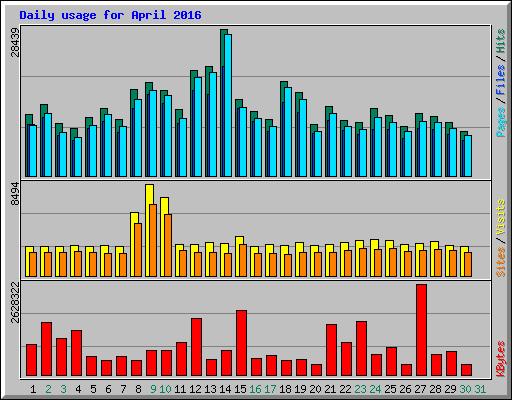Click day 7 on the x-axis

click(x=123, y=389)
